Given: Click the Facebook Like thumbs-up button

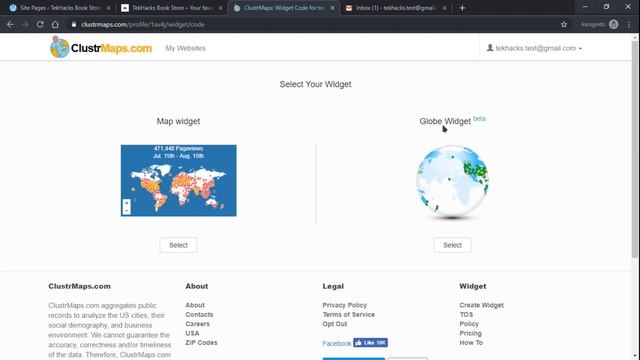Looking at the screenshot, I should coord(370,342).
